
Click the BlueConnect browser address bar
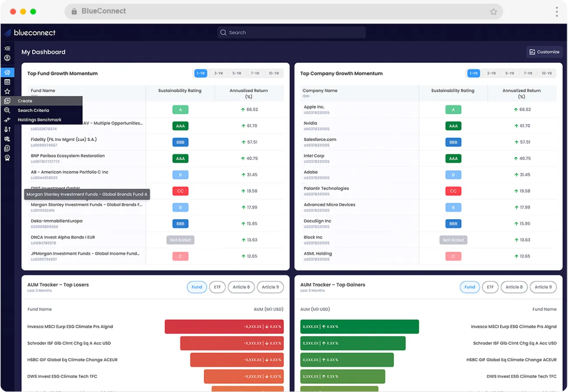[x=284, y=12]
